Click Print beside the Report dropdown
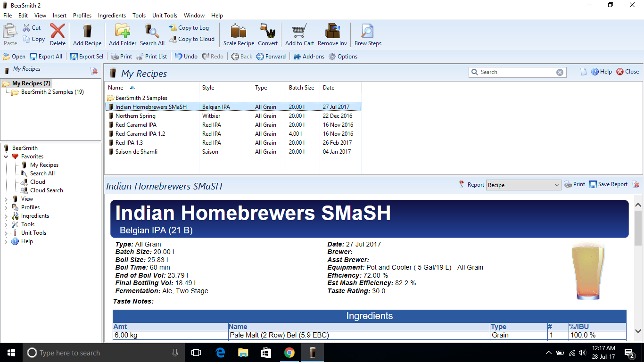The width and height of the screenshot is (644, 362). tap(575, 184)
